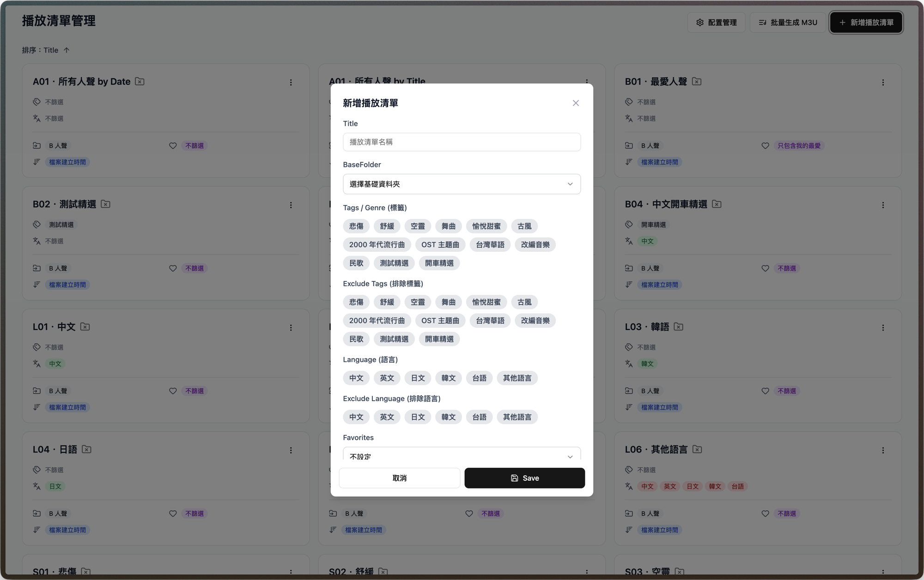The height and width of the screenshot is (580, 924).
Task: Click heart favorites icon in A01 by Date card
Action: point(173,146)
